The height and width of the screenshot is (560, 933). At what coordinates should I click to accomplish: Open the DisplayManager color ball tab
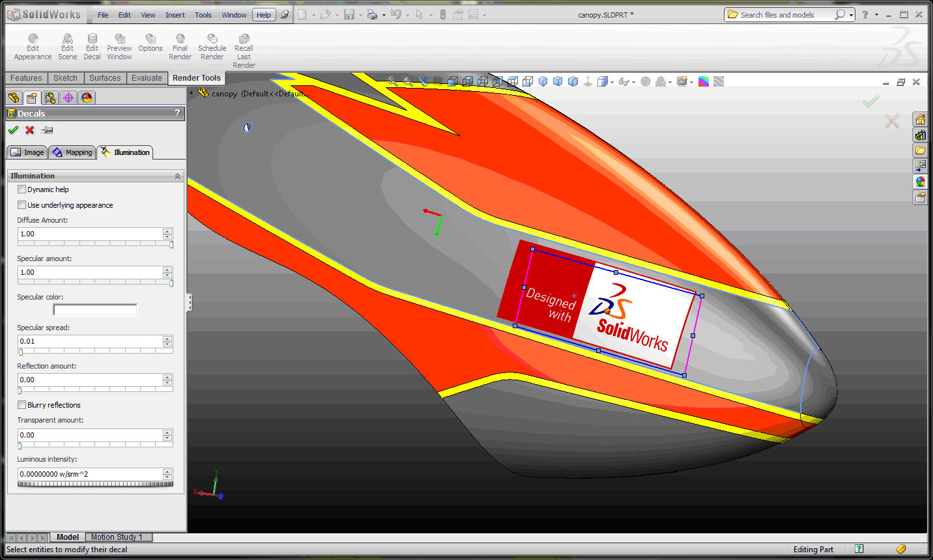click(x=87, y=98)
